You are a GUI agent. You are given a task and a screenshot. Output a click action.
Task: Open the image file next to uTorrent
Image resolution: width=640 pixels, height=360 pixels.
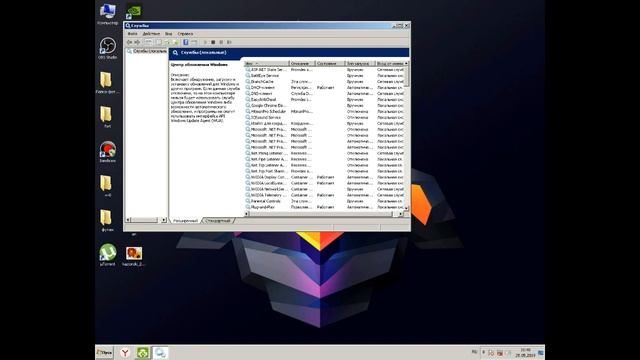click(134, 256)
